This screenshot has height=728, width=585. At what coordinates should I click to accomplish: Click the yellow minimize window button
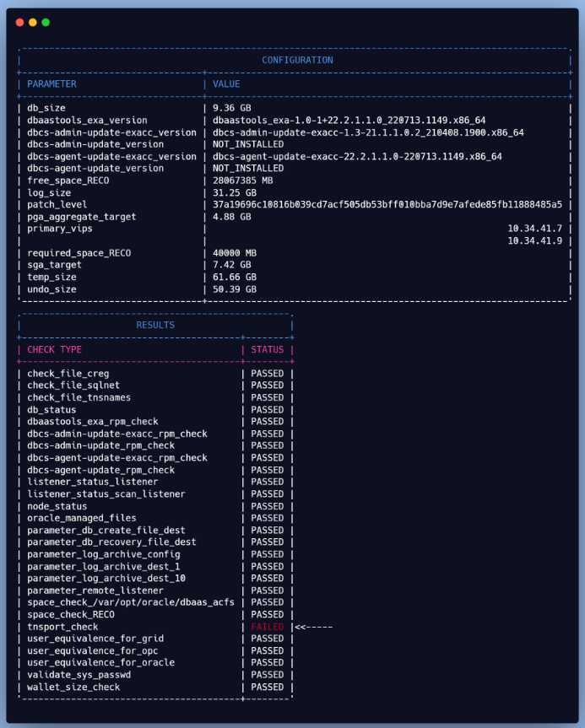tap(33, 22)
